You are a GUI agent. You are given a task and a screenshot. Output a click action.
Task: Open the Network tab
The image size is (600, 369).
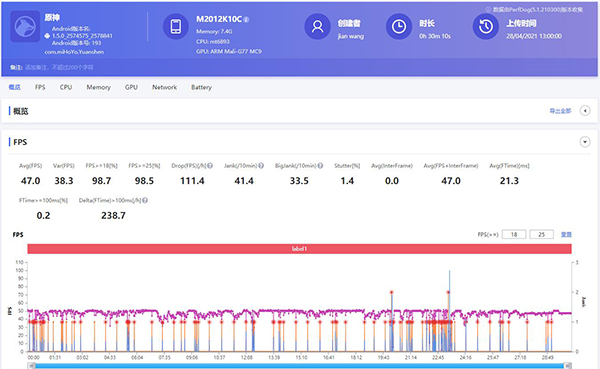coord(165,87)
